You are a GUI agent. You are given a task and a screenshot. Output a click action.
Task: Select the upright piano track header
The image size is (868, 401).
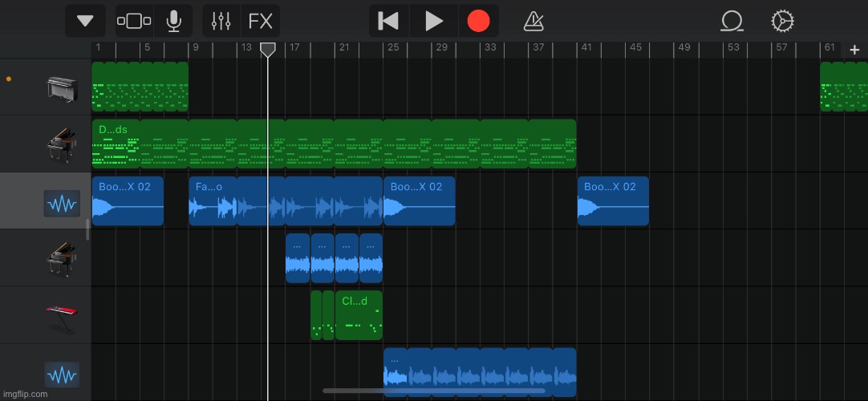[62, 88]
